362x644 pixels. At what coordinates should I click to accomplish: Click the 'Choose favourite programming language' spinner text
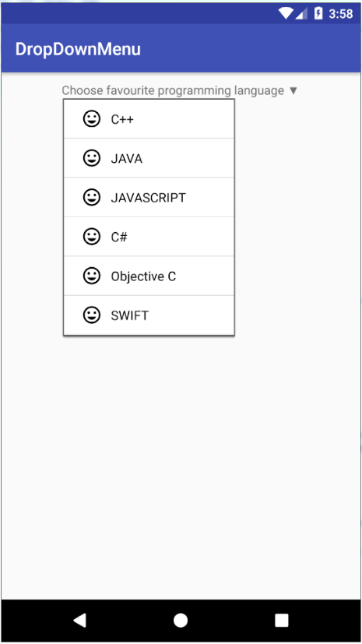[173, 90]
